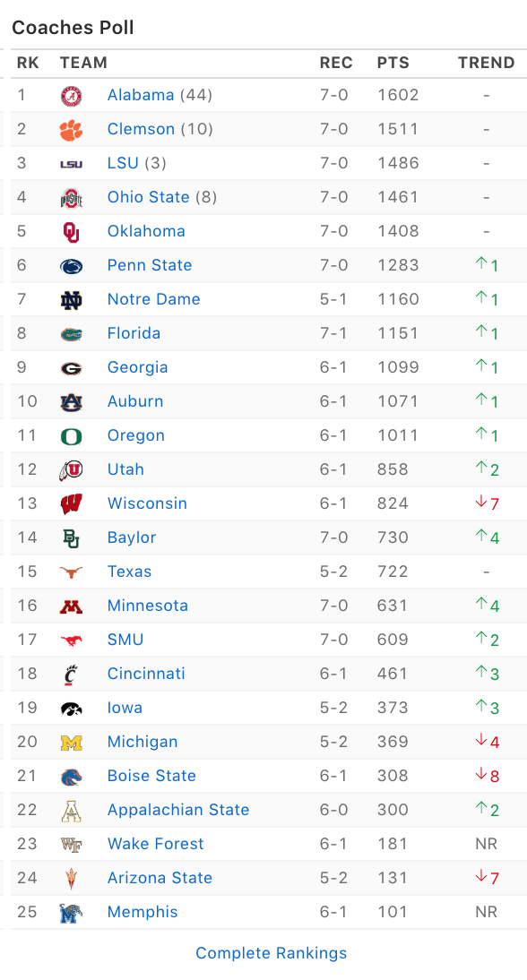Click the Penn State lion logo
The width and height of the screenshot is (527, 980).
tap(72, 266)
